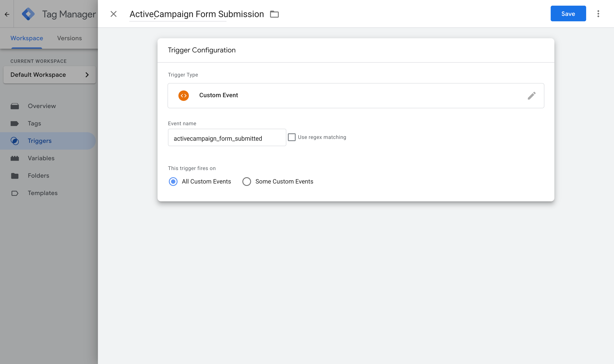Click the This trigger fires on label

click(x=192, y=168)
